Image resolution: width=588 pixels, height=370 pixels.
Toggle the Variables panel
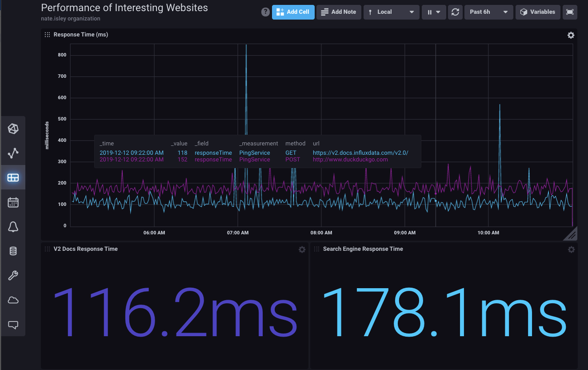[538, 12]
